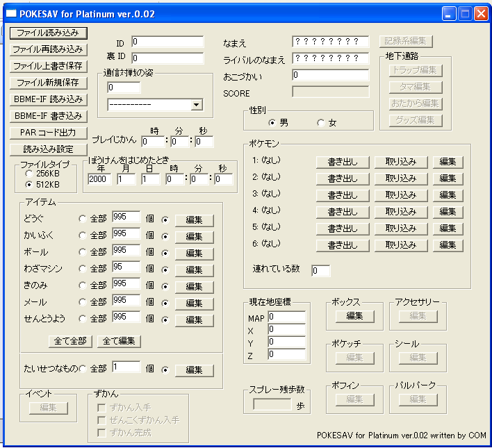This screenshot has height=448, width=492.
Task: Click BBME-IF 読み込み button
Action: pos(49,99)
